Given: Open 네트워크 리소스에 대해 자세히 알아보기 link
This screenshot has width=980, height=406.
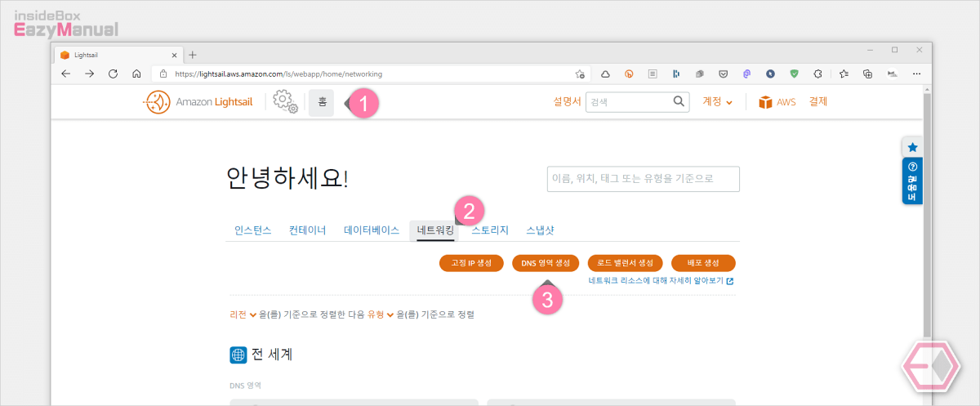Looking at the screenshot, I should [661, 281].
